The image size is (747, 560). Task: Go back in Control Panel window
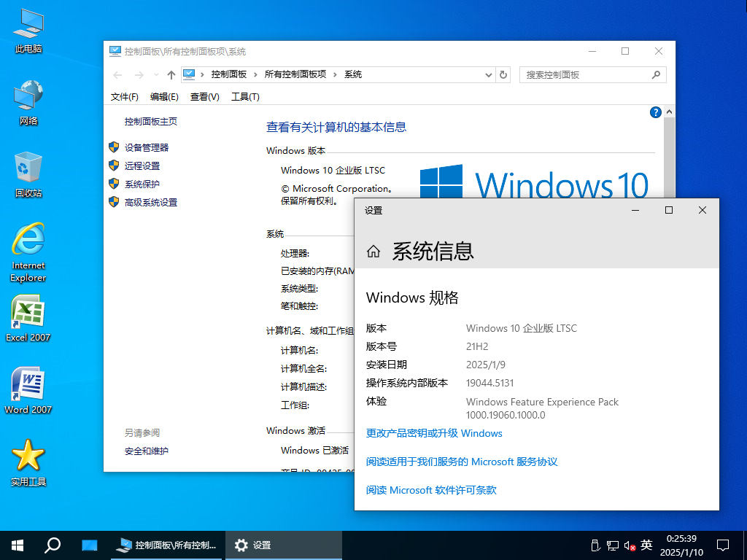(x=117, y=75)
